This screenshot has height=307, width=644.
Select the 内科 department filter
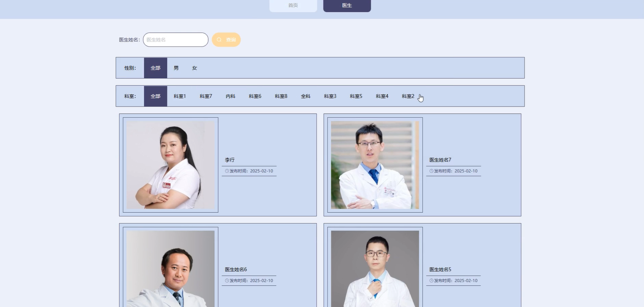point(230,96)
